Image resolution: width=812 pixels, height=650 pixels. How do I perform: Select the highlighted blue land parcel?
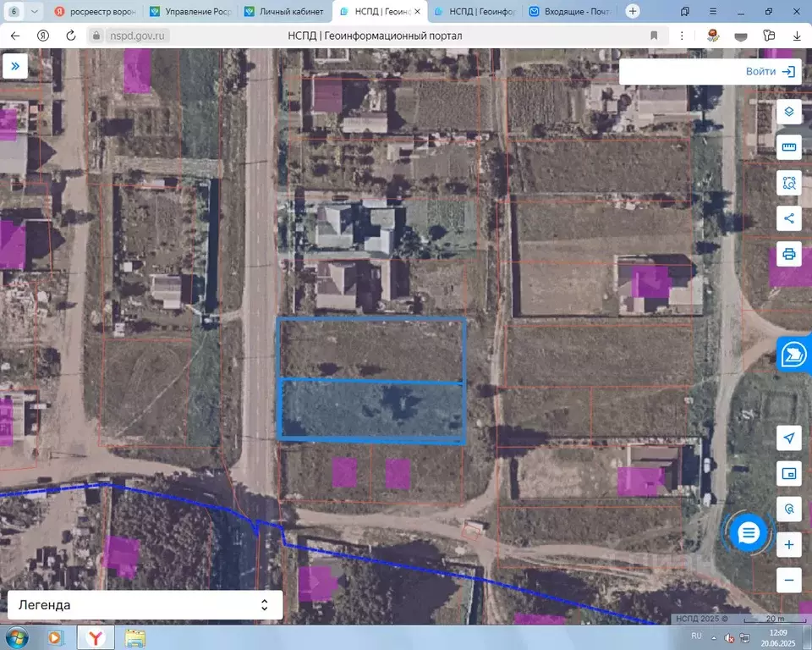point(371,410)
